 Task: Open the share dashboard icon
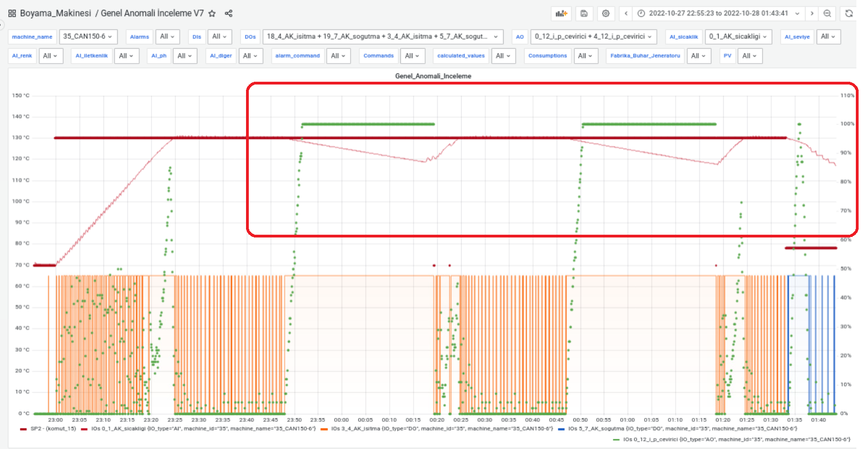coord(228,13)
